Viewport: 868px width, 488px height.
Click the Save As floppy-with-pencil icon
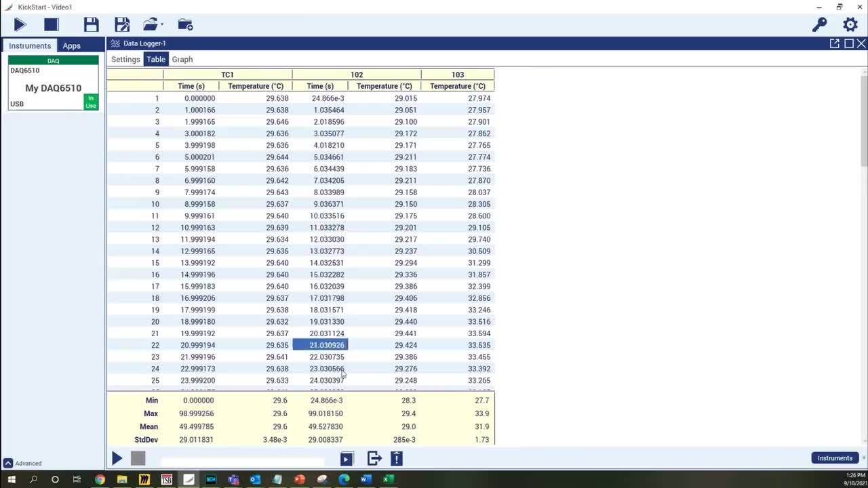[122, 25]
